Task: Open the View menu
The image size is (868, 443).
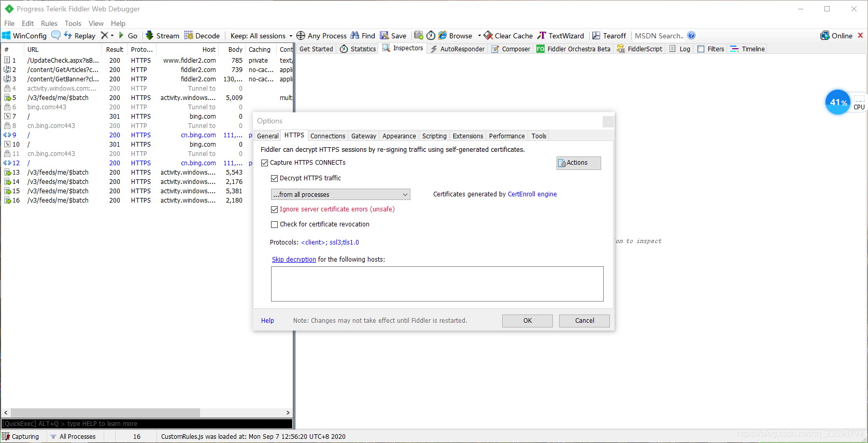Action: (x=96, y=23)
